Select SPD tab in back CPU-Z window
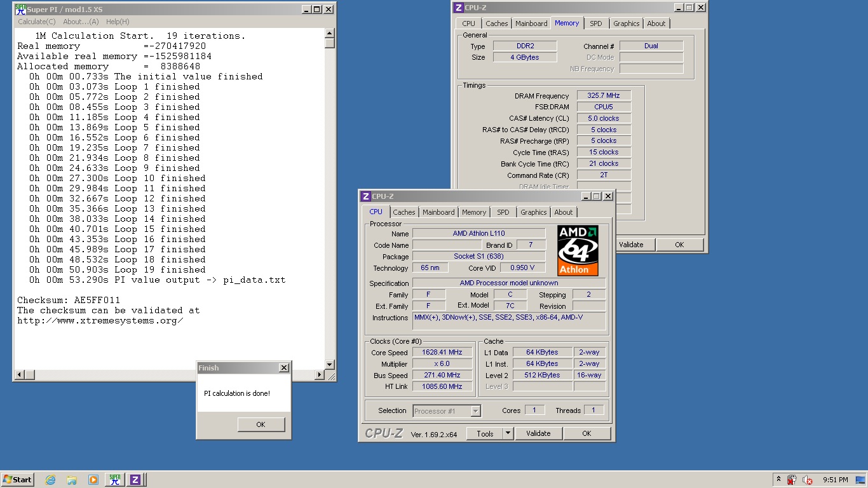868x488 pixels. click(x=596, y=24)
